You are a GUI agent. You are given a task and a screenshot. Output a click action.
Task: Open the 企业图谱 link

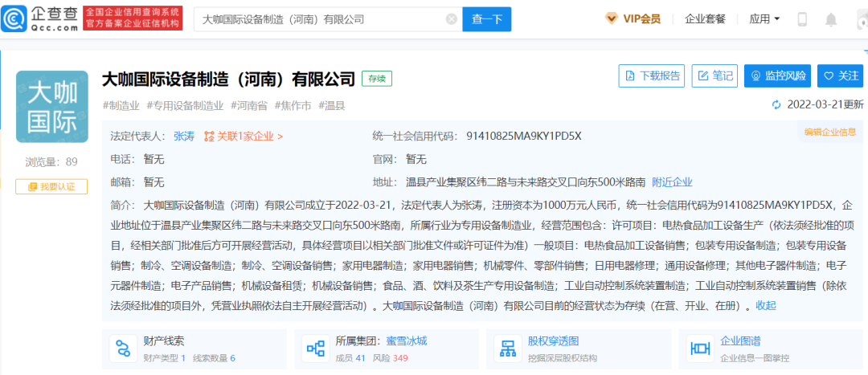[x=740, y=340]
